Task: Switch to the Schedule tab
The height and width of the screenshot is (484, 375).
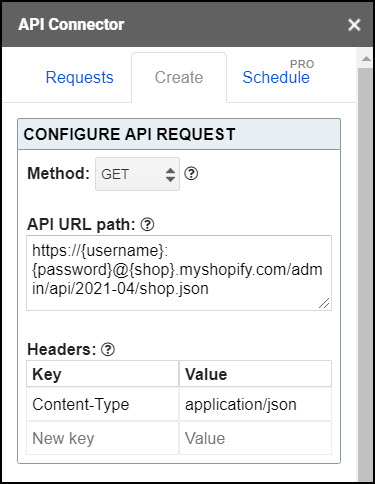Action: point(276,77)
